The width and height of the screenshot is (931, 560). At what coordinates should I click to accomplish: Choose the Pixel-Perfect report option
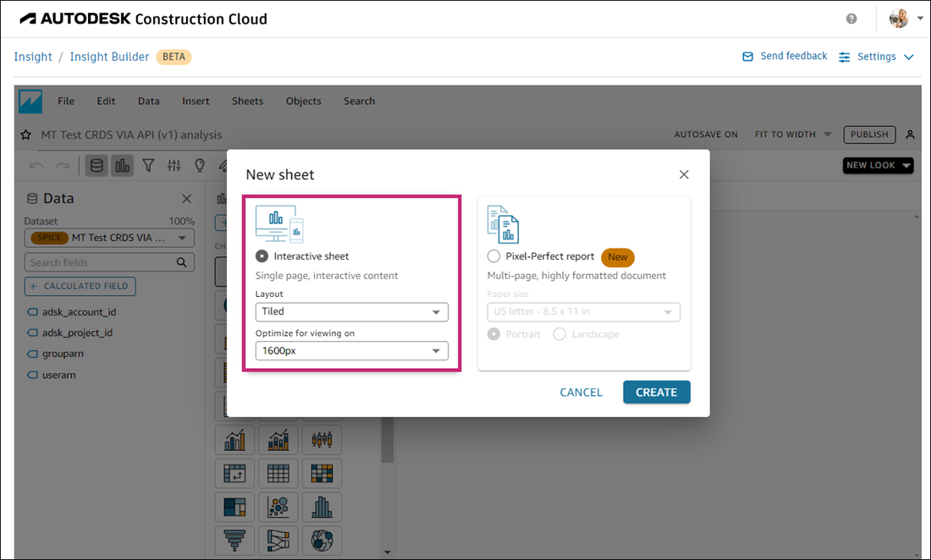[x=493, y=257]
